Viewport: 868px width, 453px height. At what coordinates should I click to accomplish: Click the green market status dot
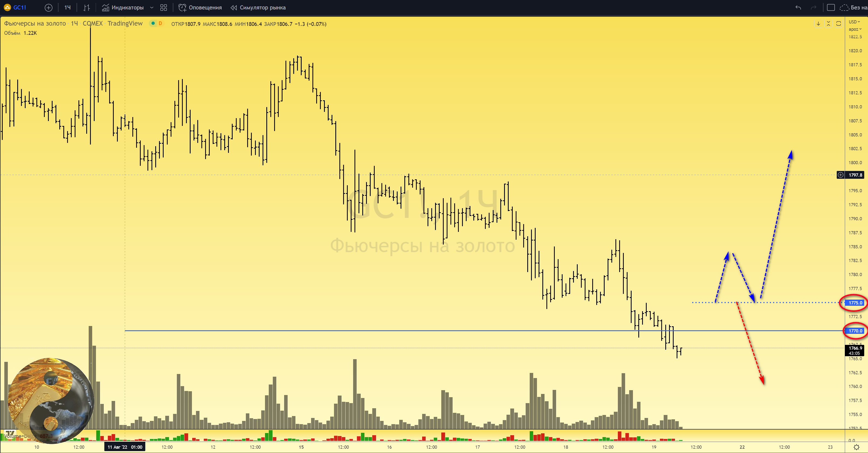coord(153,23)
